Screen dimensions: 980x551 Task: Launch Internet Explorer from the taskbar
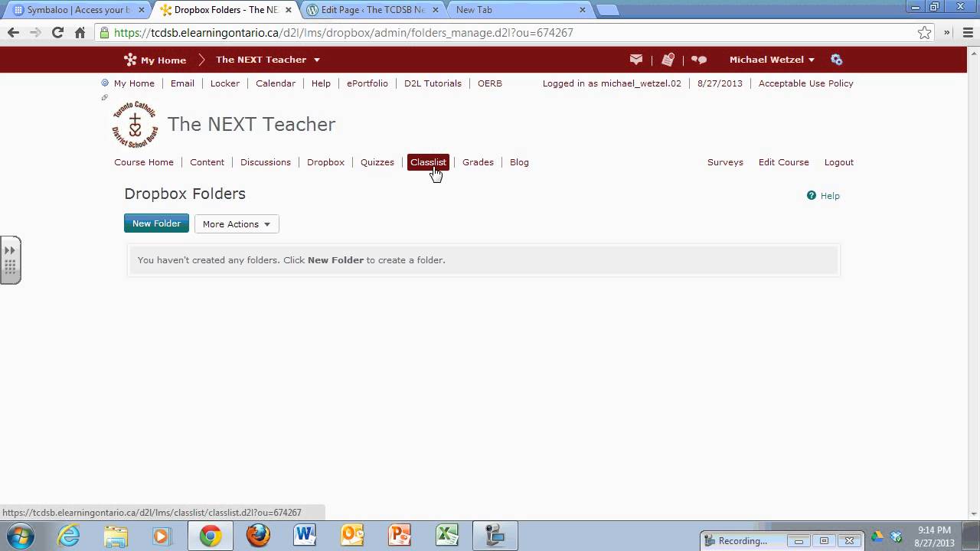[69, 536]
